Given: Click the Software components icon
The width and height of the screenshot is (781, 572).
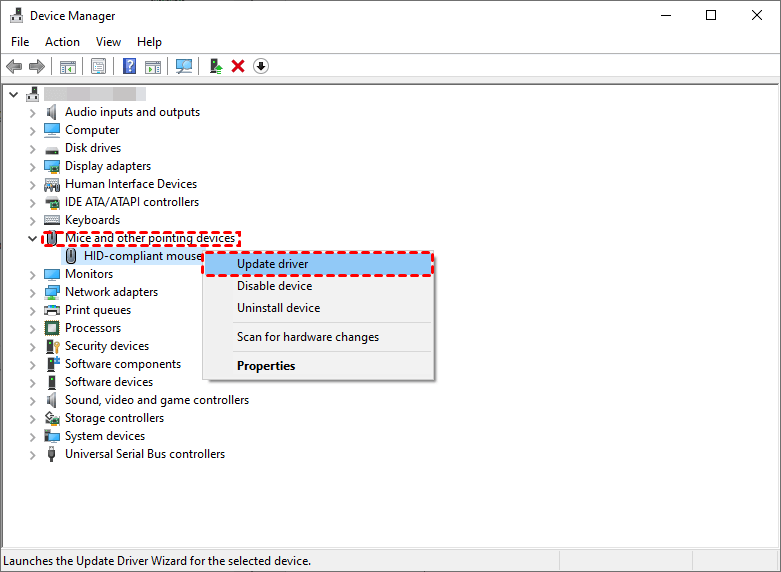Looking at the screenshot, I should 53,364.
